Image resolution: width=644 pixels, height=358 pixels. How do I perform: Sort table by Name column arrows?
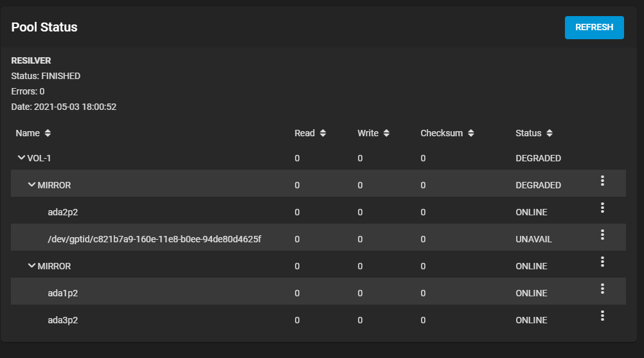tap(48, 133)
